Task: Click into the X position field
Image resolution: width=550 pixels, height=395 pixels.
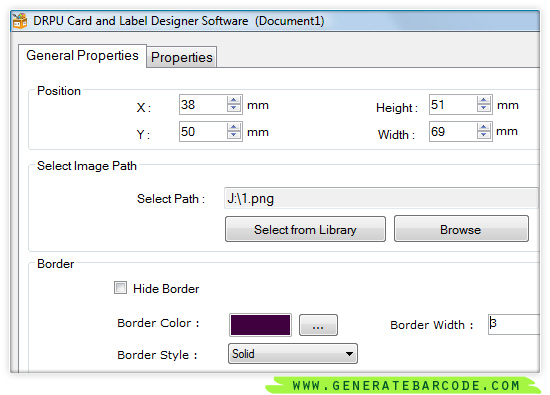Action: (203, 105)
